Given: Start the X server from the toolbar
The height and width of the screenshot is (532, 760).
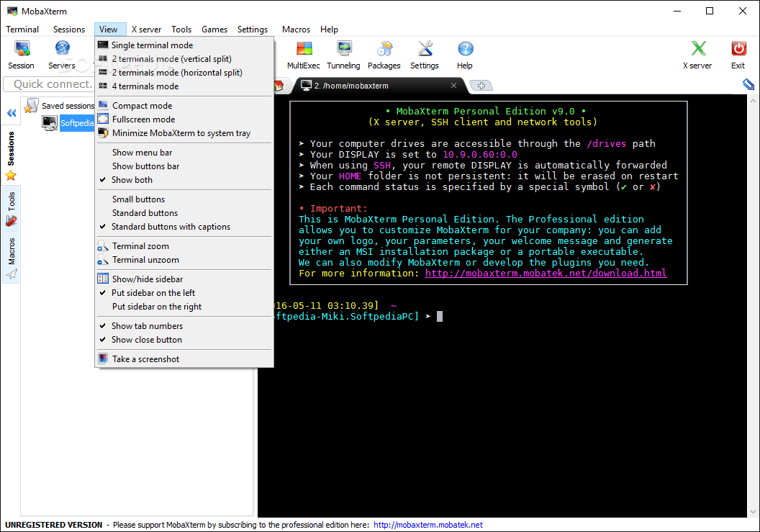Looking at the screenshot, I should [x=697, y=53].
